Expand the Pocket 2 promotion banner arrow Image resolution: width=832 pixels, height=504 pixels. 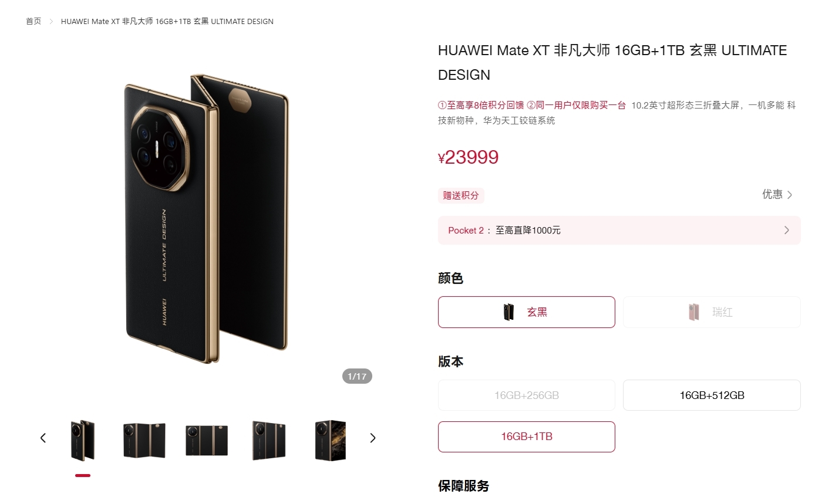(787, 230)
